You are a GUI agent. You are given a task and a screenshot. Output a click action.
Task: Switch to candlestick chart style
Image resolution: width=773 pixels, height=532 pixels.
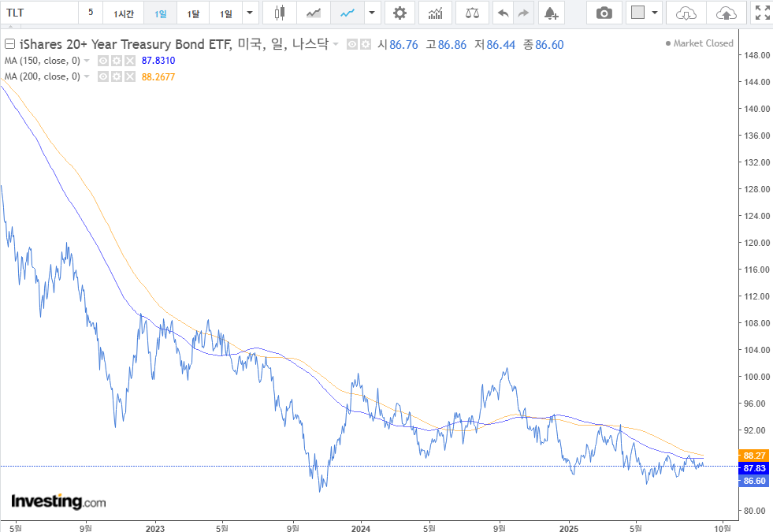280,13
